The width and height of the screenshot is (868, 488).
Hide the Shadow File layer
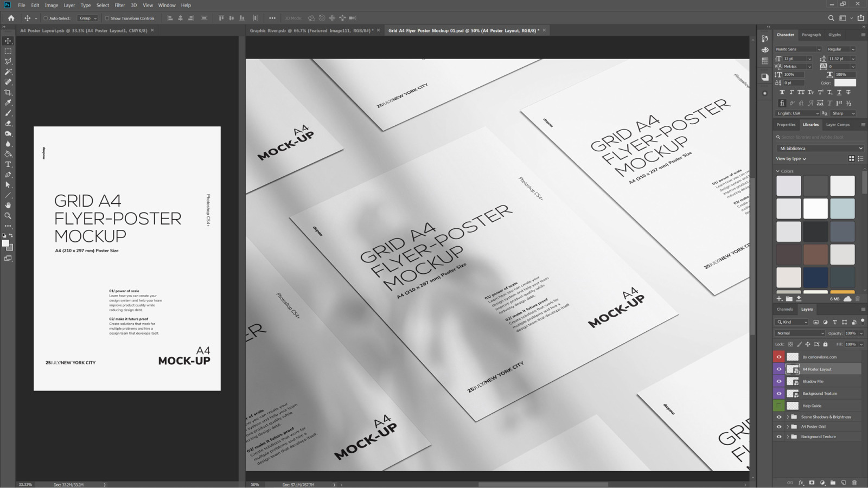coord(779,381)
